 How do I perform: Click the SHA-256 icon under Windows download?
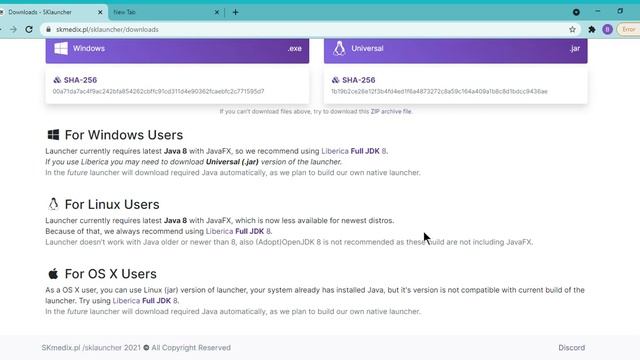[x=57, y=80]
